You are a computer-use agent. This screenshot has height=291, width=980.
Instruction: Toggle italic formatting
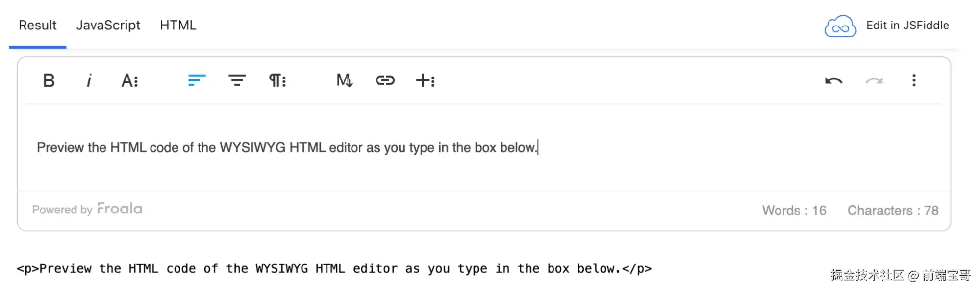click(x=89, y=80)
